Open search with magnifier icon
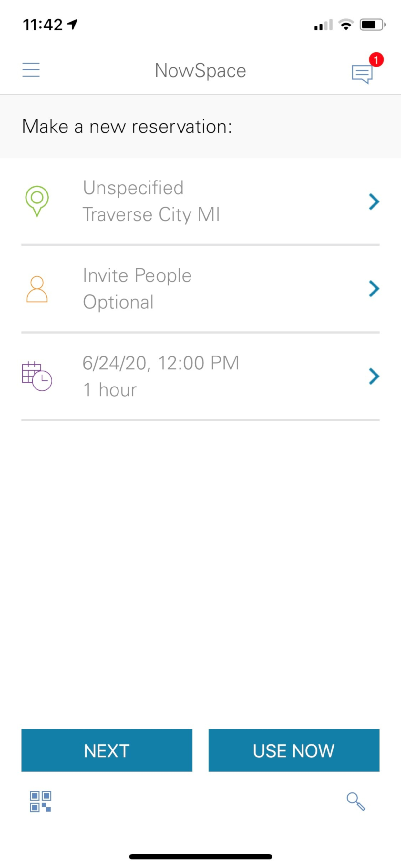This screenshot has height=868, width=401. (356, 801)
